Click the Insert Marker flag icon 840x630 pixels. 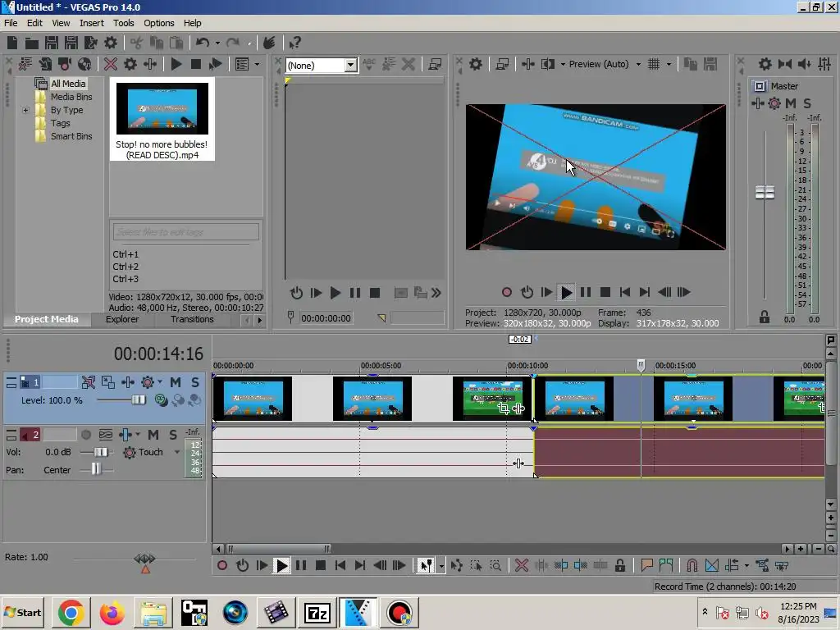(646, 566)
